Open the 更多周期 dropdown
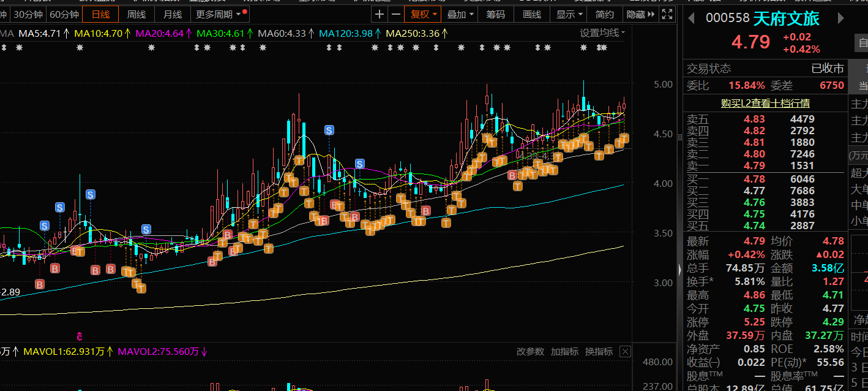 click(x=220, y=14)
